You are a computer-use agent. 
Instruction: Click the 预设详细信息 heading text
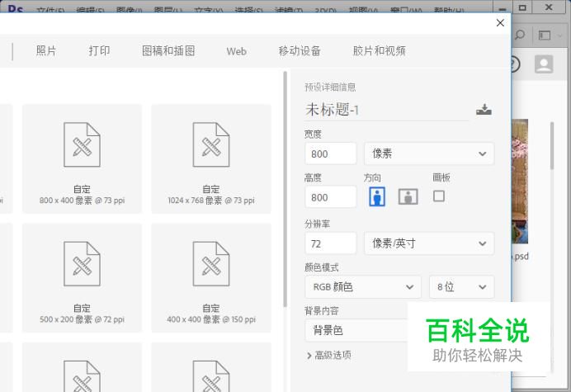point(330,87)
